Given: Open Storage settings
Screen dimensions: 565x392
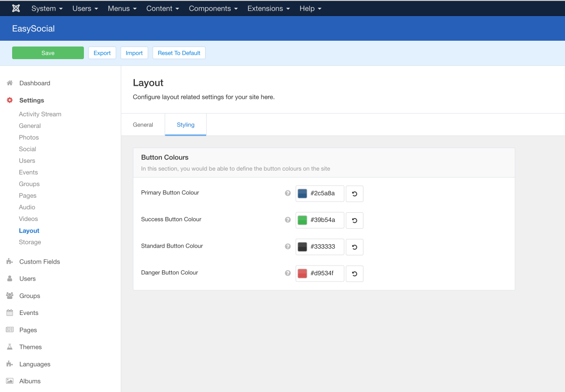Looking at the screenshot, I should click(x=30, y=242).
